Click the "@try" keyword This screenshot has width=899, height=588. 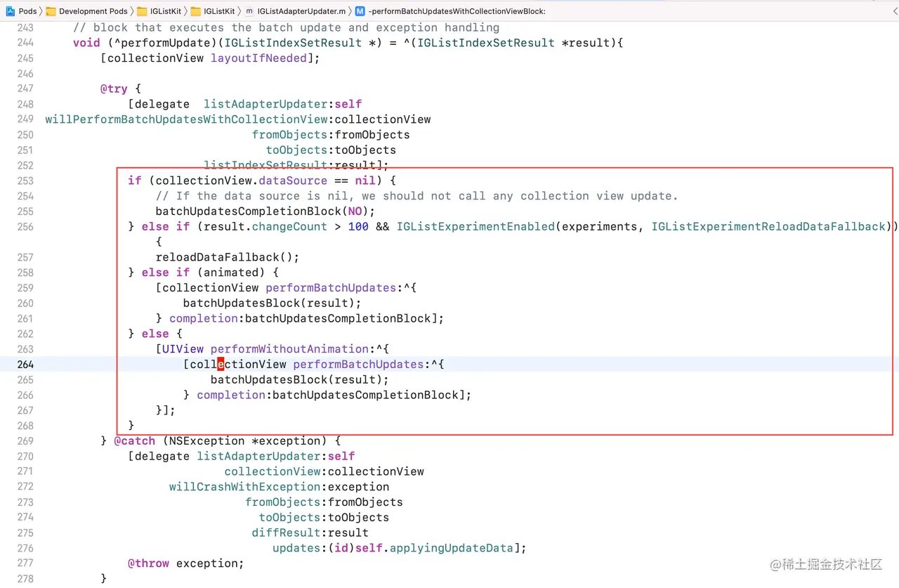tap(114, 89)
